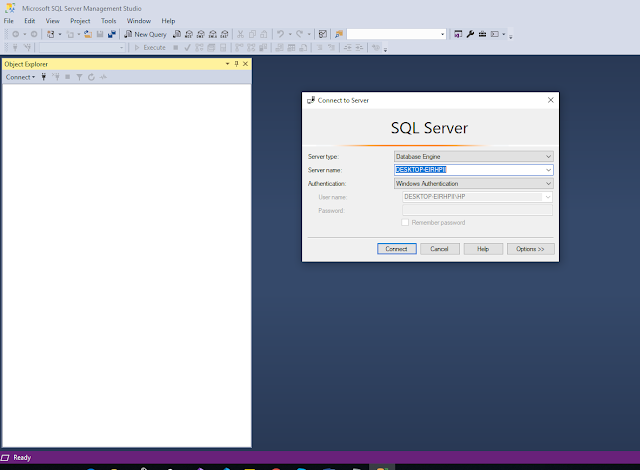
Task: Click the Password input field
Action: tap(477, 210)
